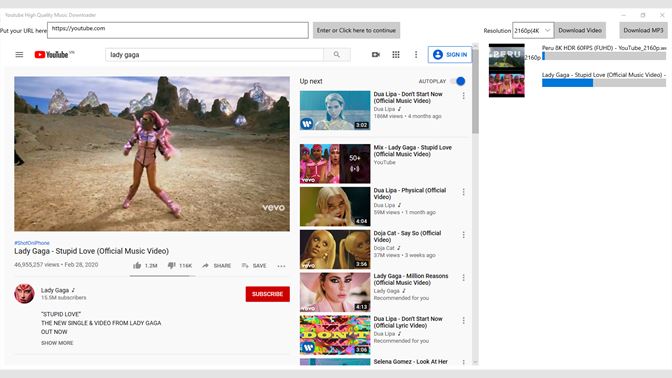
Task: Open options for Selena Gomez Look At Her
Action: (x=463, y=362)
